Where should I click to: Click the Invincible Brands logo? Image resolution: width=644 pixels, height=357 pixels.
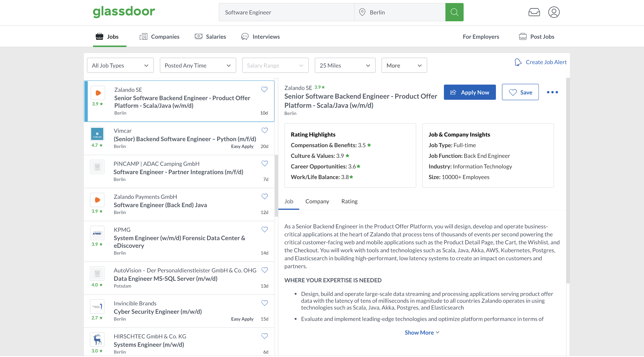click(x=97, y=307)
